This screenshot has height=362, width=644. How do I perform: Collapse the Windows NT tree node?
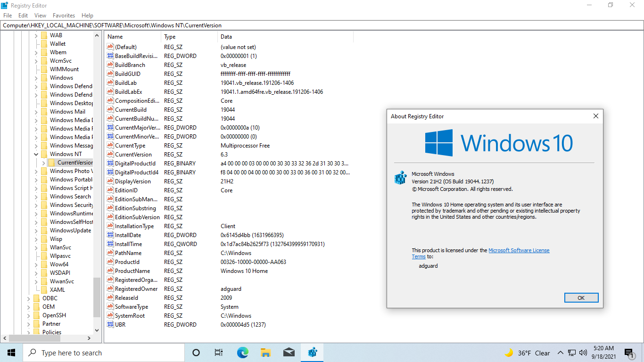(36, 154)
